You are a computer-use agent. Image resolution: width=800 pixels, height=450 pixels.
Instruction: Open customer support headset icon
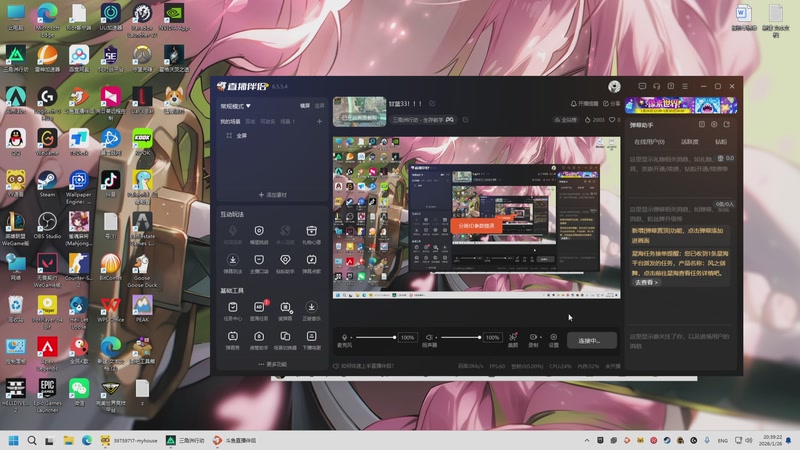point(657,86)
